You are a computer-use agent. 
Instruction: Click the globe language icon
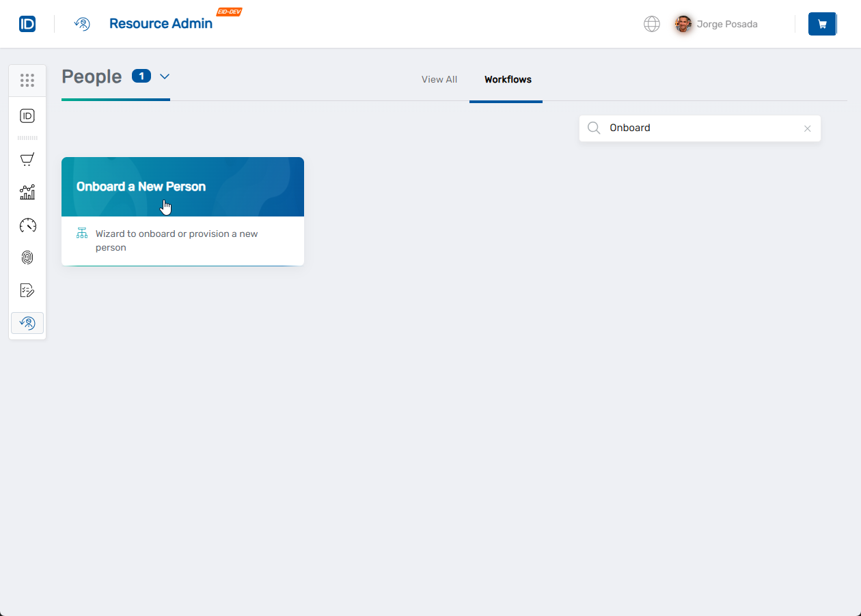pos(652,24)
